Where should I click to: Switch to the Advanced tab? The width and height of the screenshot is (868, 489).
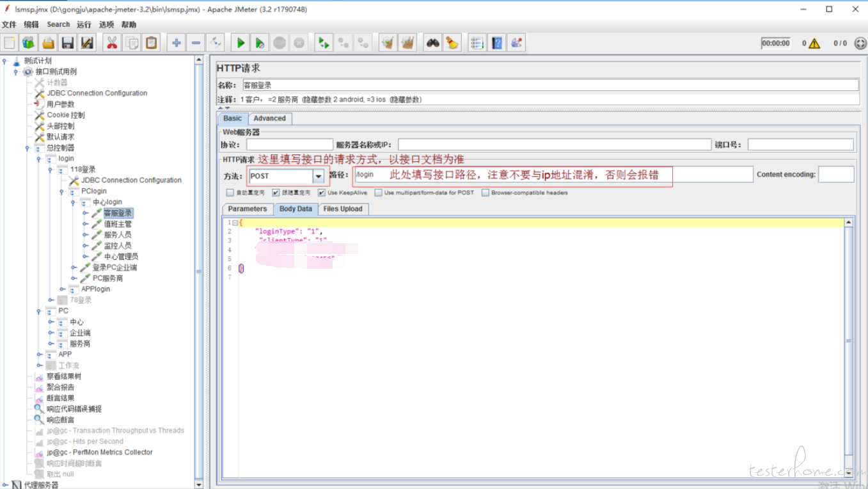pos(270,118)
